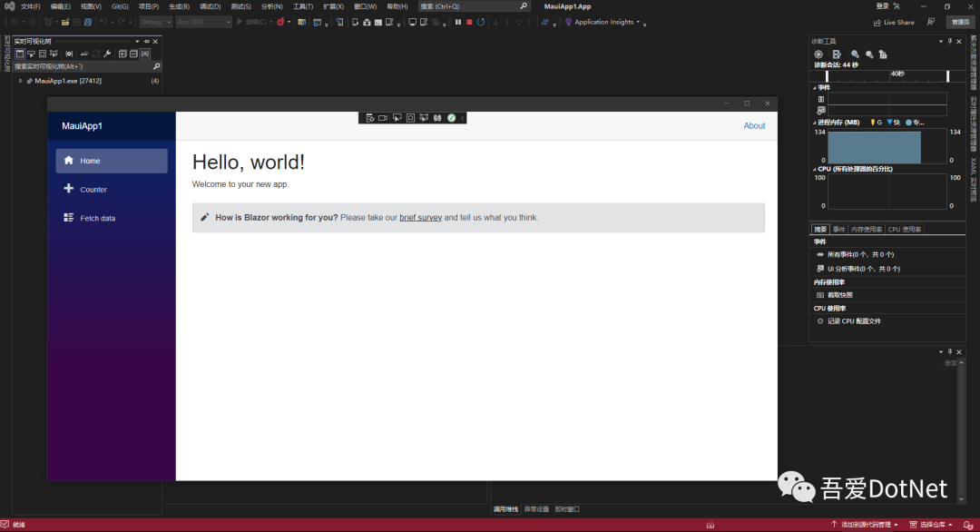The image size is (980, 532).
Task: Click the green check icon on the in-app toolbar
Action: pyautogui.click(x=451, y=117)
